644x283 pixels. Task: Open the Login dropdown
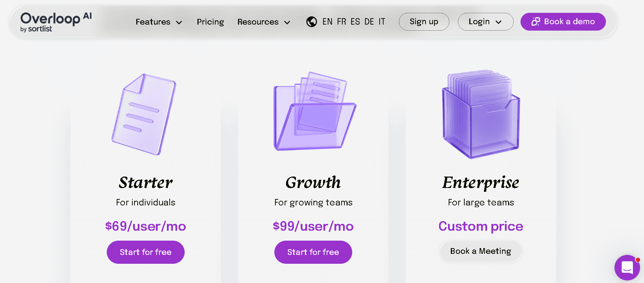click(x=485, y=22)
